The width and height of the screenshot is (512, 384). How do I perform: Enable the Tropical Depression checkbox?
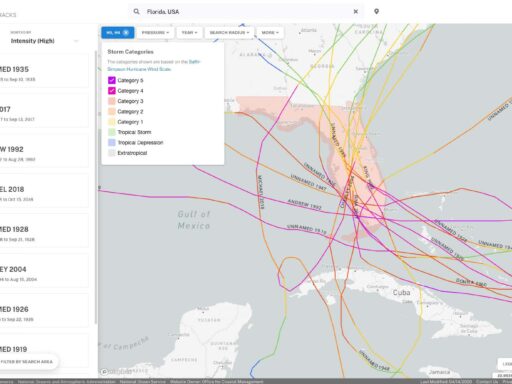coord(112,142)
